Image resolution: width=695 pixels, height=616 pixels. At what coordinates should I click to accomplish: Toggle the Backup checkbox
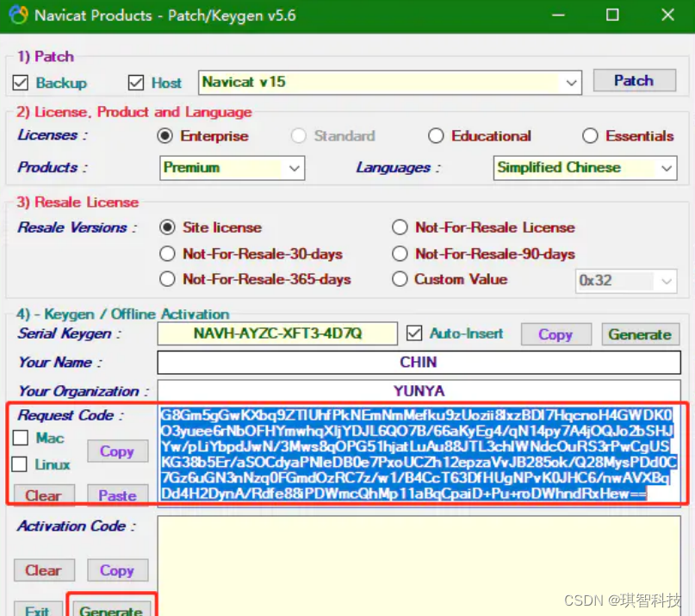[x=21, y=83]
